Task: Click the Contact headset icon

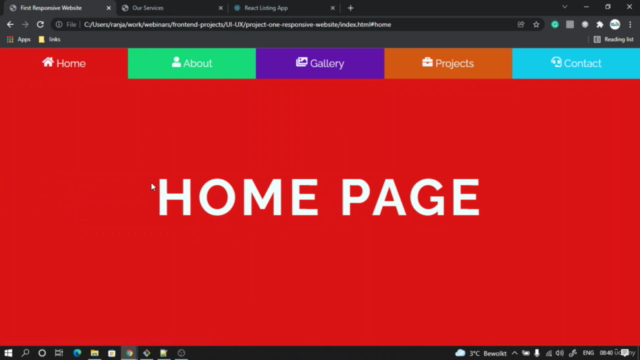Action: 556,62
